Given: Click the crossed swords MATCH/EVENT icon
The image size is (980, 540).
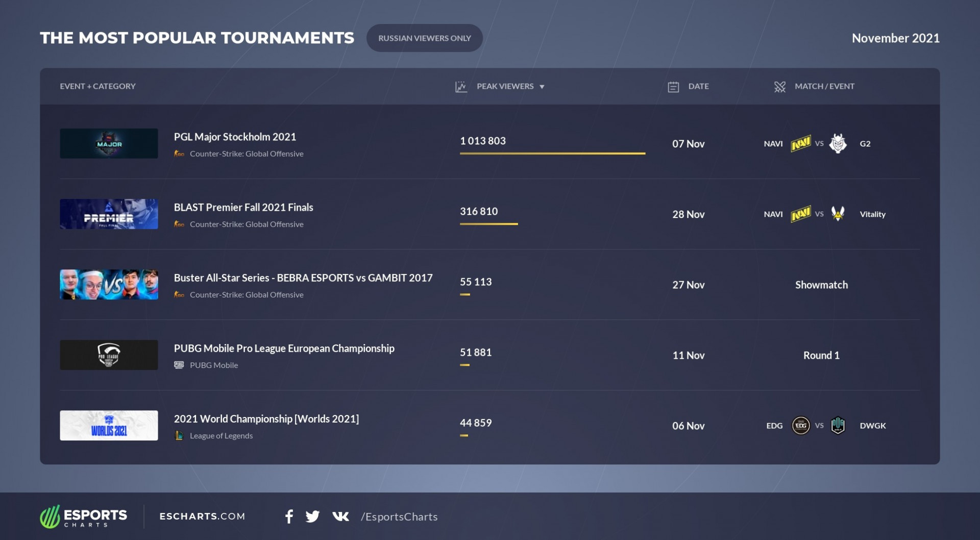Looking at the screenshot, I should [779, 86].
